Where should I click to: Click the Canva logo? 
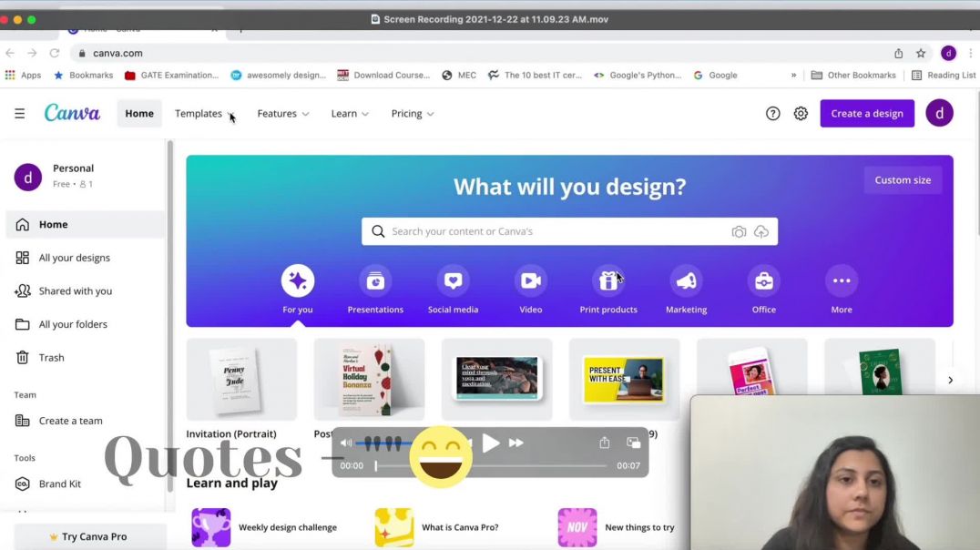[x=72, y=113]
